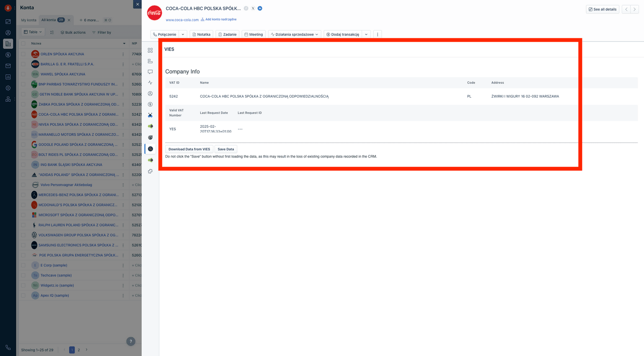Close the All konta tab
Viewport: 644px width, 356px height.
pyautogui.click(x=69, y=20)
